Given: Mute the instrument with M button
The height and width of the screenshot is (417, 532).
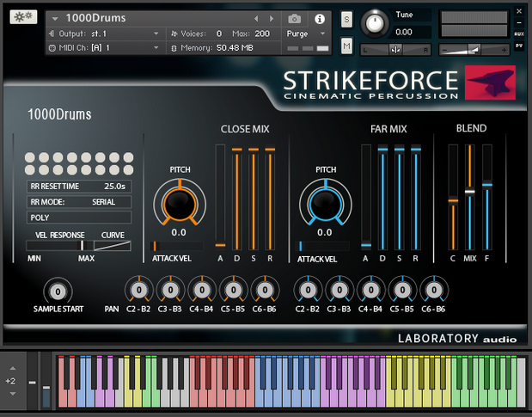Looking at the screenshot, I should point(346,46).
